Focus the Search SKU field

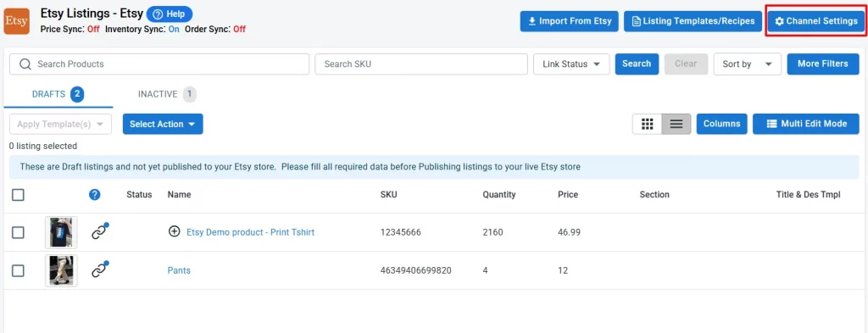pyautogui.click(x=421, y=64)
